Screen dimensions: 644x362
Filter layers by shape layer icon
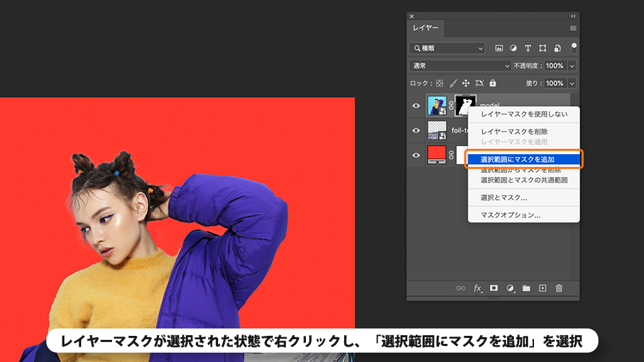click(543, 48)
